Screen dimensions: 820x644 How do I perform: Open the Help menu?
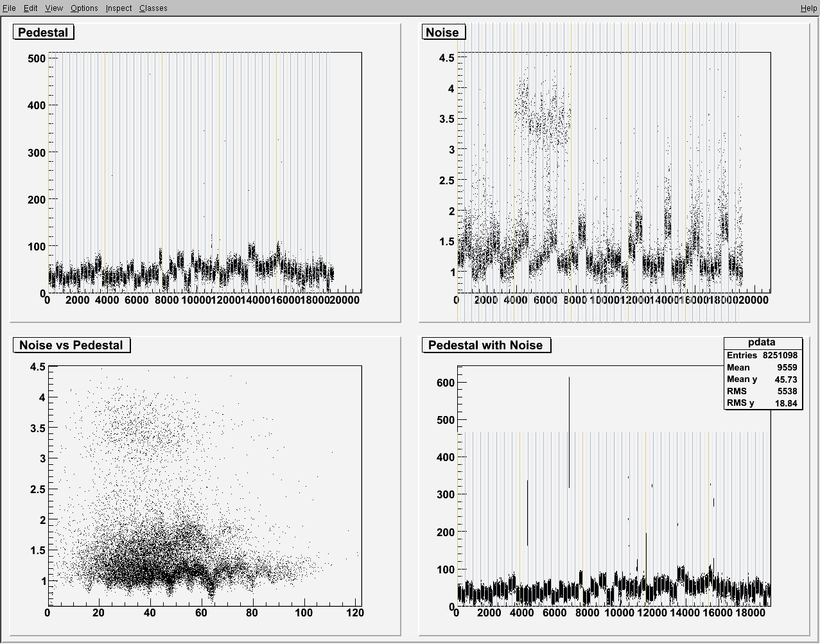pos(809,8)
